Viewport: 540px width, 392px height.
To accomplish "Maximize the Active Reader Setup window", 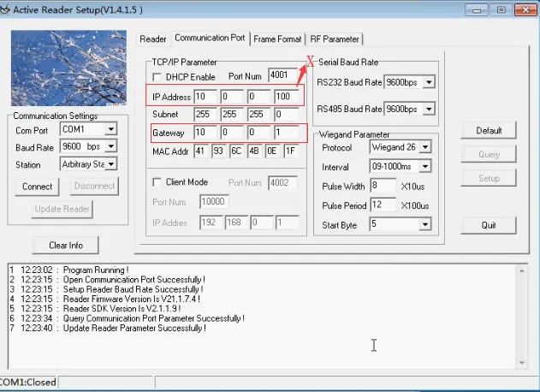I will pyautogui.click(x=501, y=10).
